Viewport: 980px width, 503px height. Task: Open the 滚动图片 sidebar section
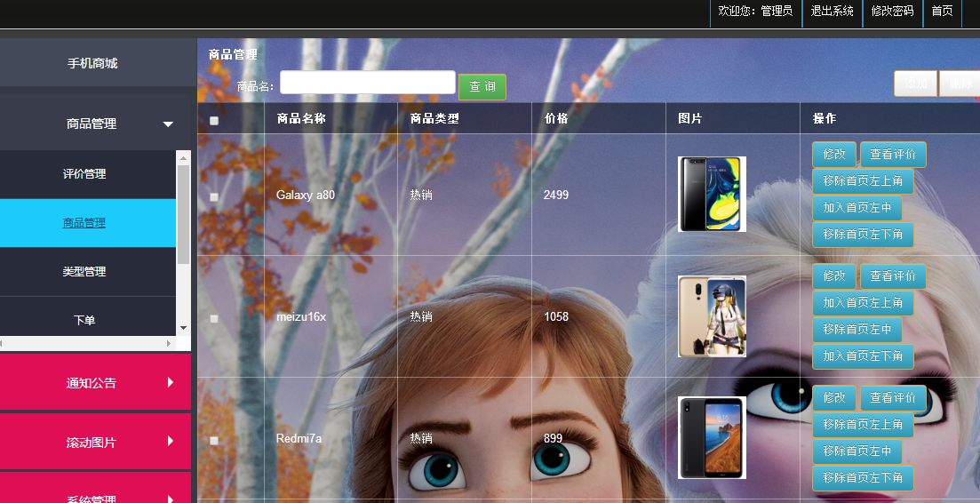pos(95,441)
